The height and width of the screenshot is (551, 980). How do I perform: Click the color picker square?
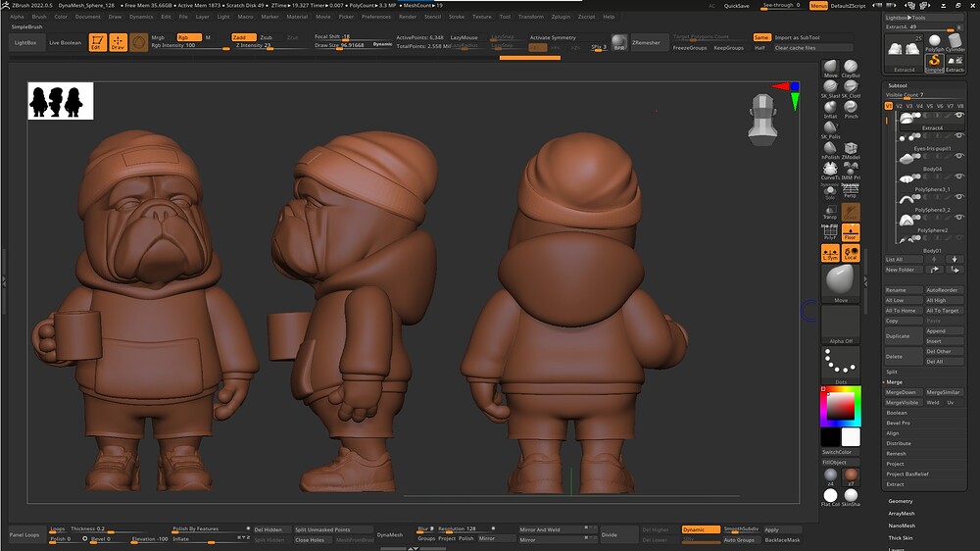coord(841,407)
